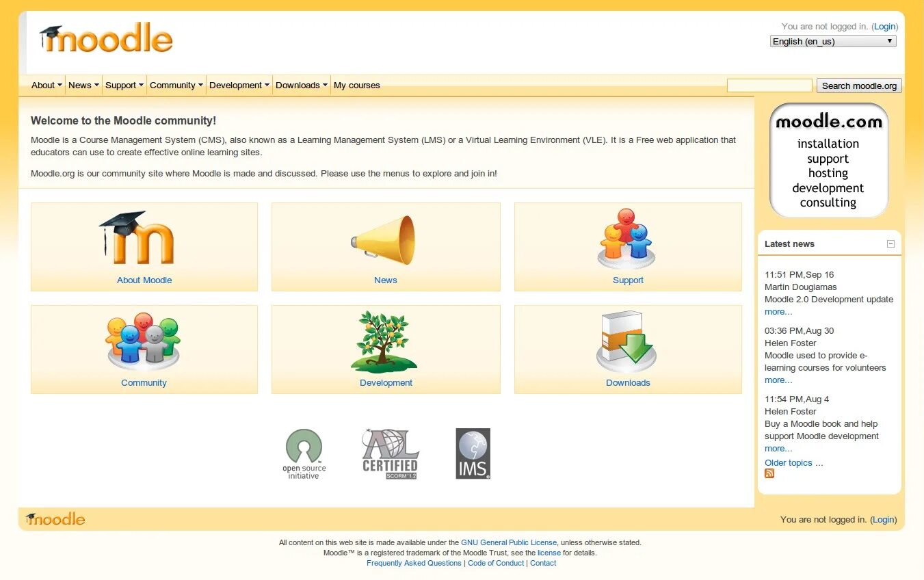Image resolution: width=924 pixels, height=580 pixels.
Task: Click the Downloads box with green arrow icon
Action: click(626, 341)
